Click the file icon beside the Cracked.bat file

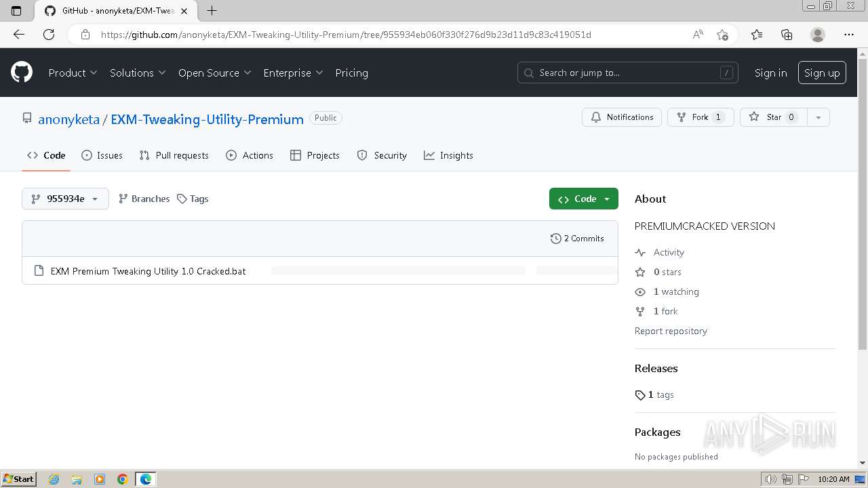click(39, 271)
